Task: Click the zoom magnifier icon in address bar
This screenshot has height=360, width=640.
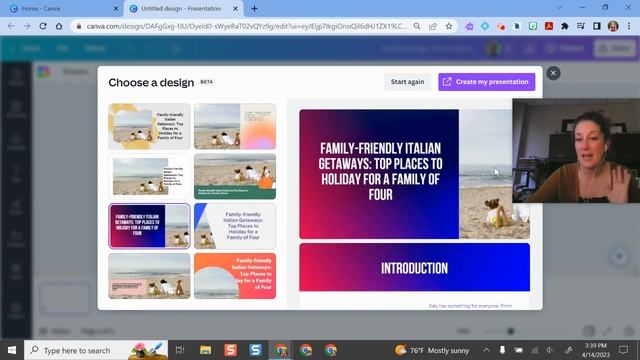Action: (417, 26)
